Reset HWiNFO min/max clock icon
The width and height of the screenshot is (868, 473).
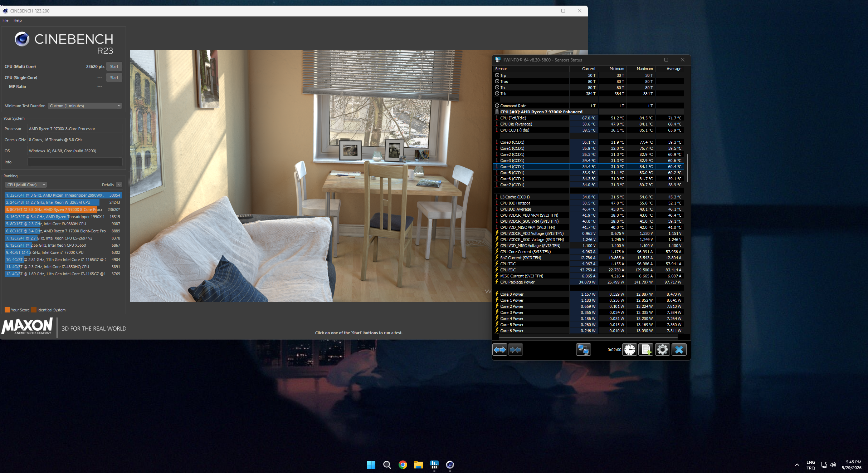(630, 350)
